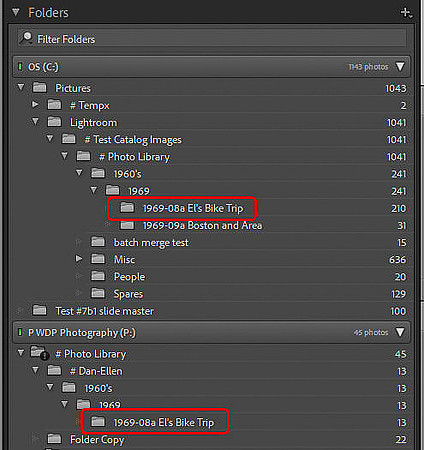This screenshot has width=424, height=450.
Task: Select the People folder
Action: tap(129, 277)
